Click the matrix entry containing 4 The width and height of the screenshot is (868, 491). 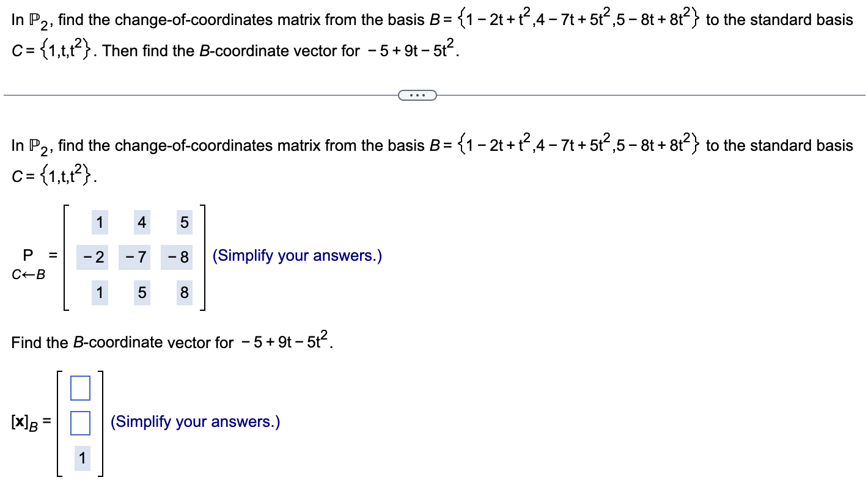[141, 222]
